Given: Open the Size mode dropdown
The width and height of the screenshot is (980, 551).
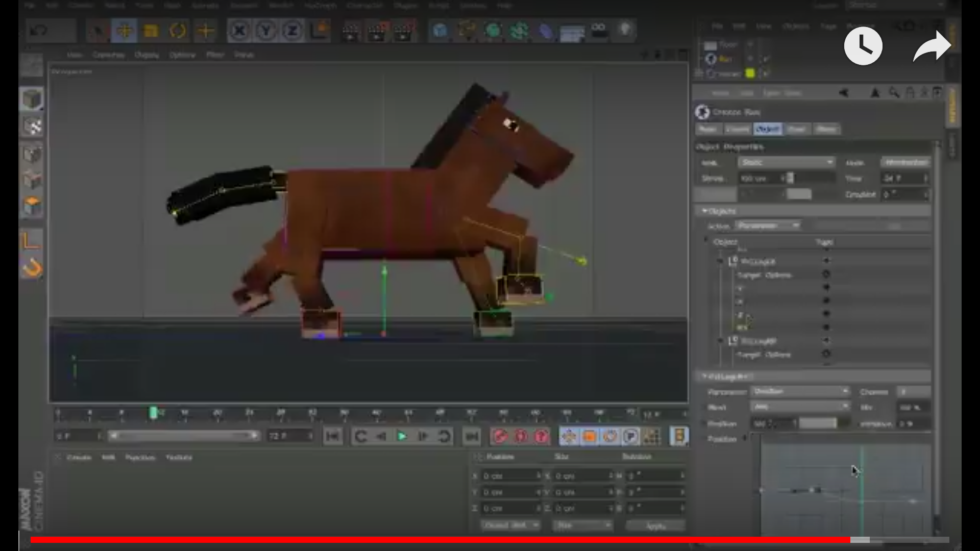Looking at the screenshot, I should [x=582, y=525].
